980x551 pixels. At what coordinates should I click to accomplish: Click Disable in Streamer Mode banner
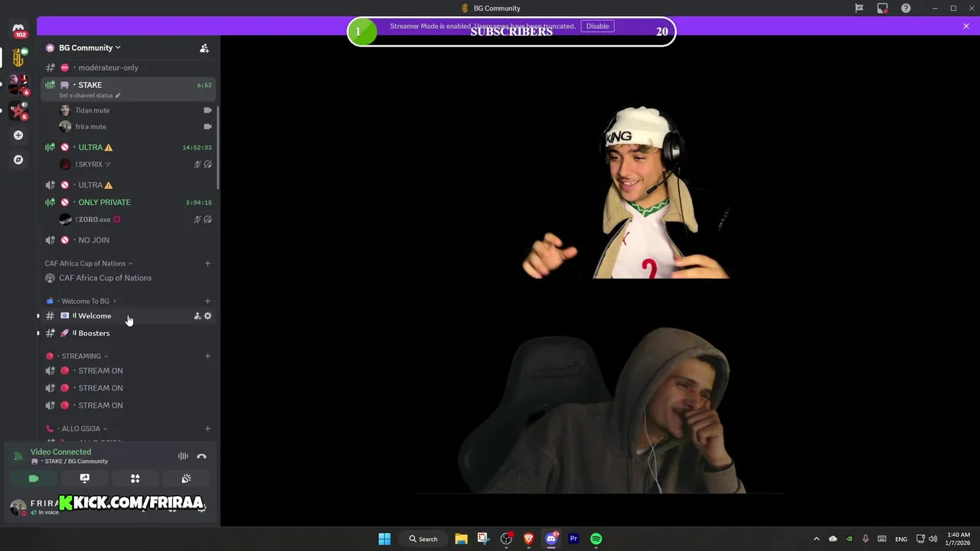pyautogui.click(x=597, y=26)
